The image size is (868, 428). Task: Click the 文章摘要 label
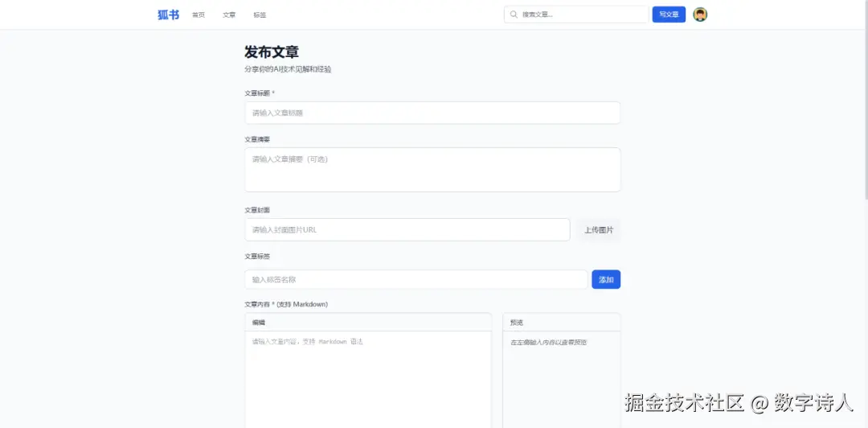click(x=257, y=139)
